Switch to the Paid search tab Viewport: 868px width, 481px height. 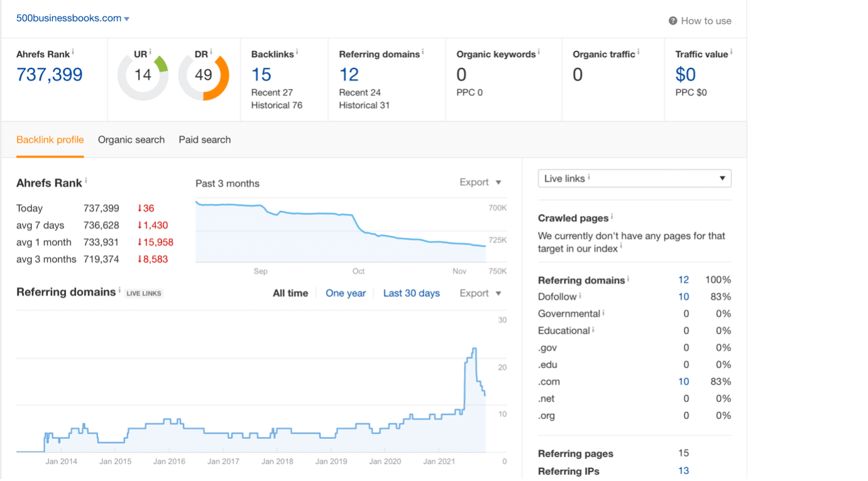pyautogui.click(x=205, y=139)
